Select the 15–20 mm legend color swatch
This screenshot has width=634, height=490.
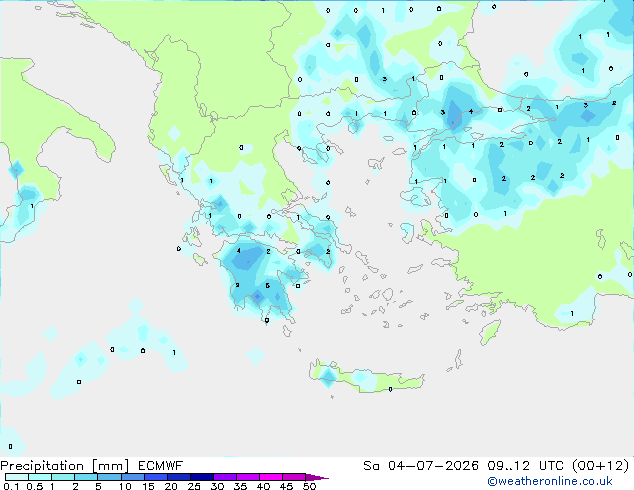pos(156,477)
